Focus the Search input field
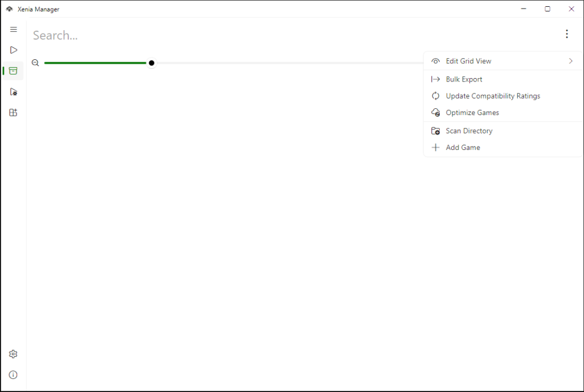Screen dimensions: 584x392 point(294,35)
